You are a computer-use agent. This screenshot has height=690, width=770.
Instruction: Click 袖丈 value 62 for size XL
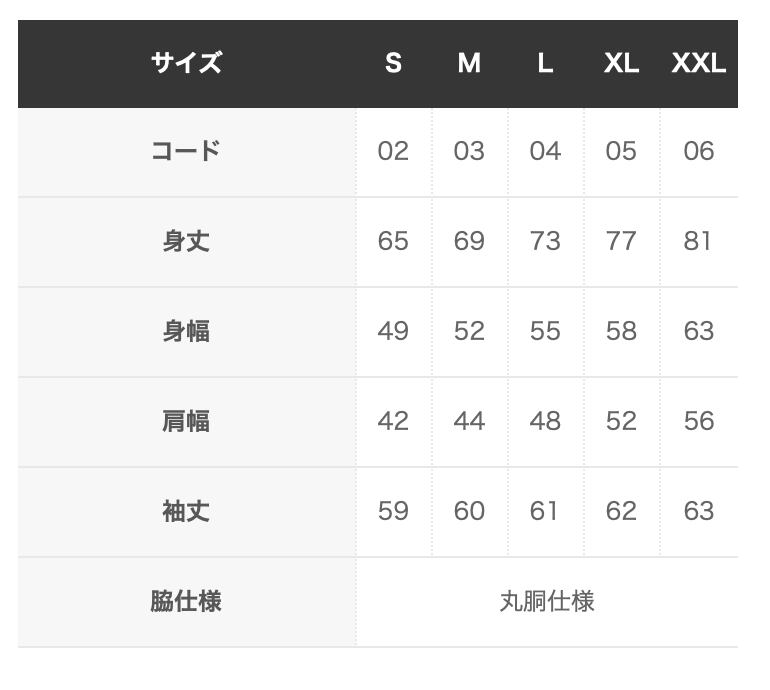[x=621, y=512]
